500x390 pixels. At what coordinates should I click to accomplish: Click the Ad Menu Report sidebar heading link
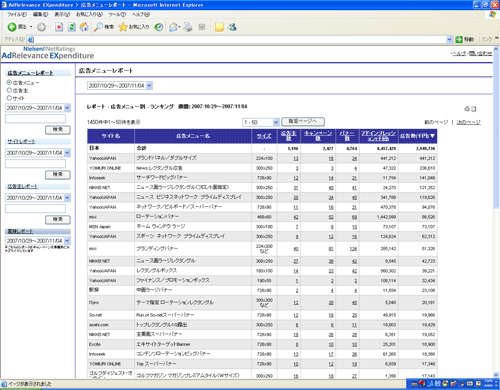click(30, 73)
